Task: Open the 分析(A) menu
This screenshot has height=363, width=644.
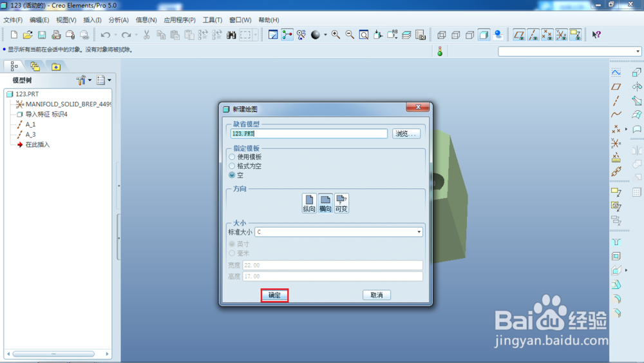Action: tap(118, 20)
